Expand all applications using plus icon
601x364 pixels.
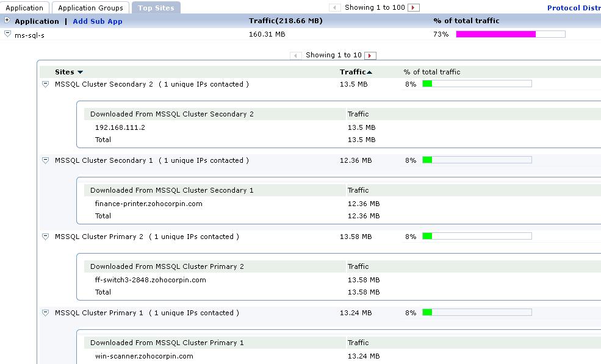coord(7,21)
